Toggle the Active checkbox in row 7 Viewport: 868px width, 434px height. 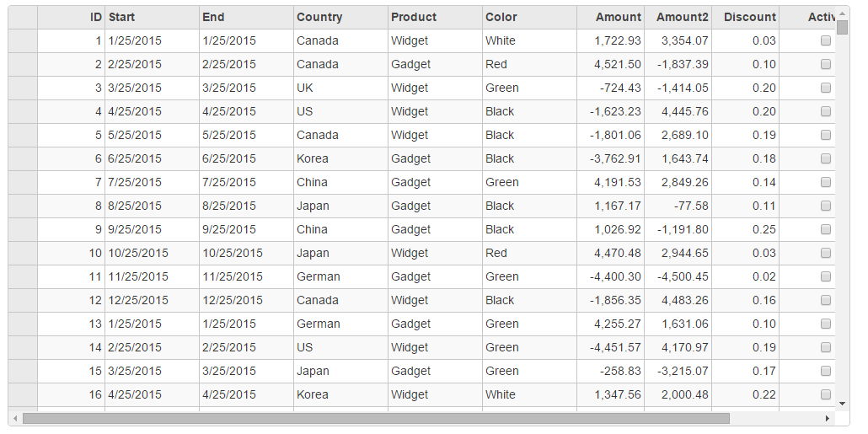coord(826,182)
